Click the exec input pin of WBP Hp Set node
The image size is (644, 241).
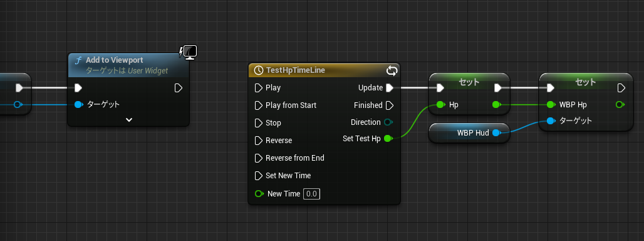tap(551, 88)
